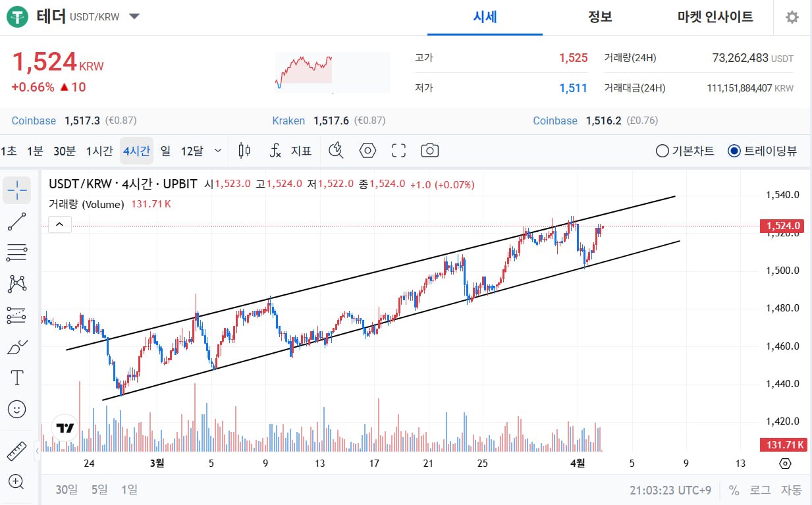Open the 마켓 인사이트 tab
812x505 pixels.
(x=715, y=17)
